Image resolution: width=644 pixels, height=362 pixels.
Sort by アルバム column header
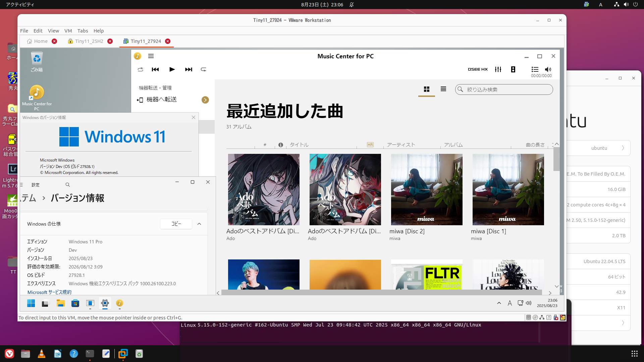tap(453, 145)
